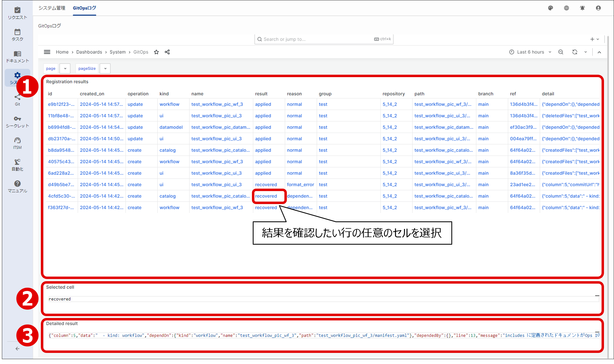Viewport: 614px width, 364px height.
Task: Open the ITSM sidebar section
Action: (17, 143)
